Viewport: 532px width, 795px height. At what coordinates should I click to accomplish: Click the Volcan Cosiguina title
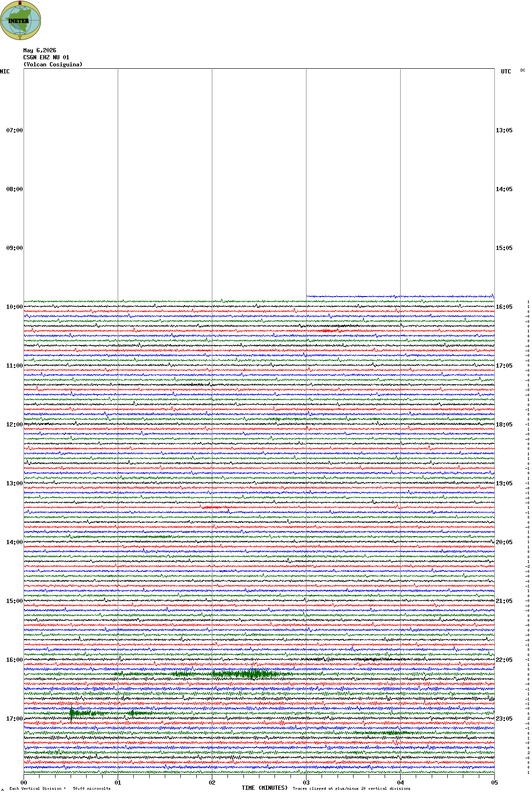pos(53,64)
